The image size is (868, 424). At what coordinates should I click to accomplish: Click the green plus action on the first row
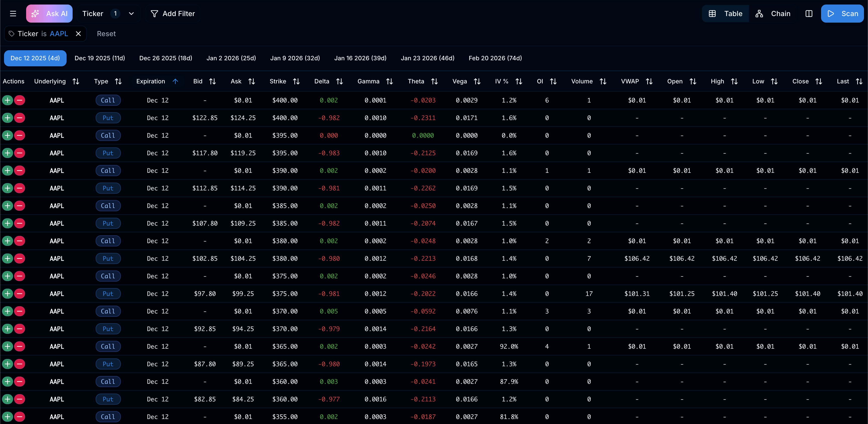8,100
